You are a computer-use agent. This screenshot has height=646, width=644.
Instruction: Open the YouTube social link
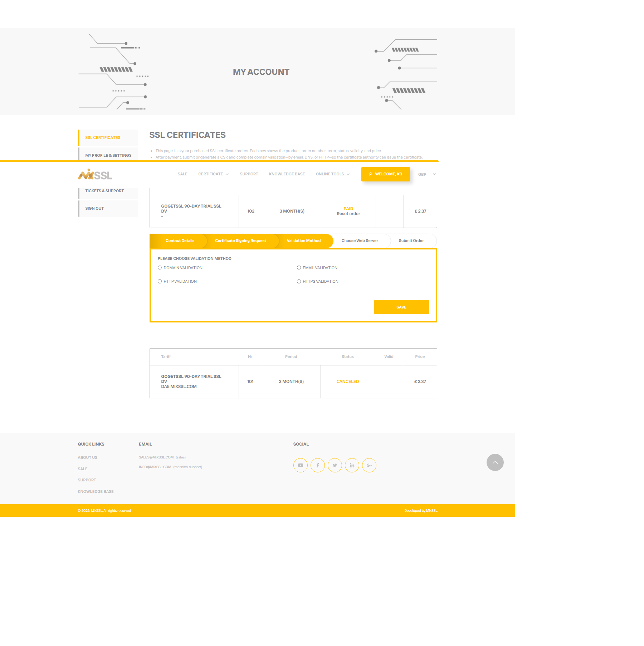point(301,465)
